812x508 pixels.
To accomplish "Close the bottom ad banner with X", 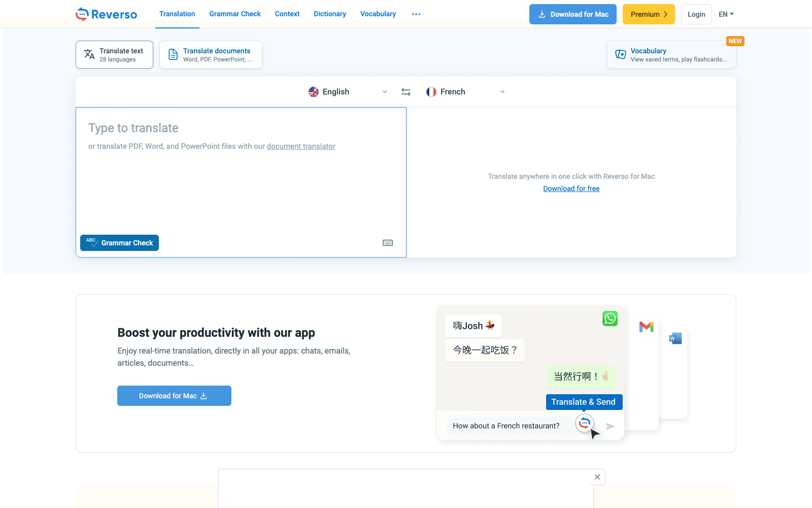I will click(x=597, y=477).
